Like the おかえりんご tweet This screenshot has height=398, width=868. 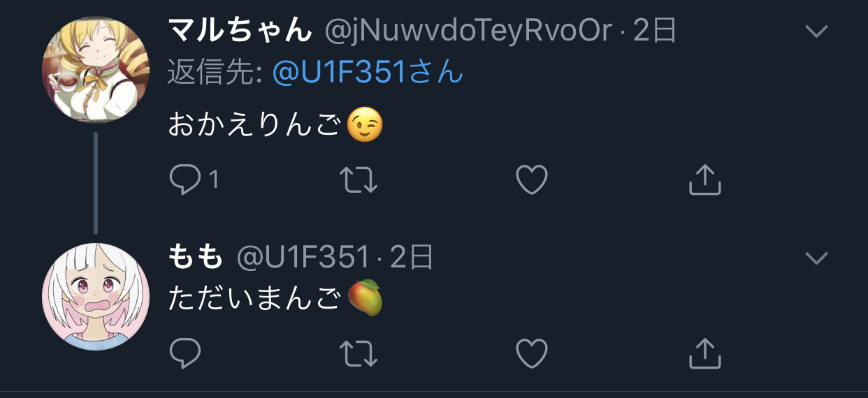[x=531, y=180]
